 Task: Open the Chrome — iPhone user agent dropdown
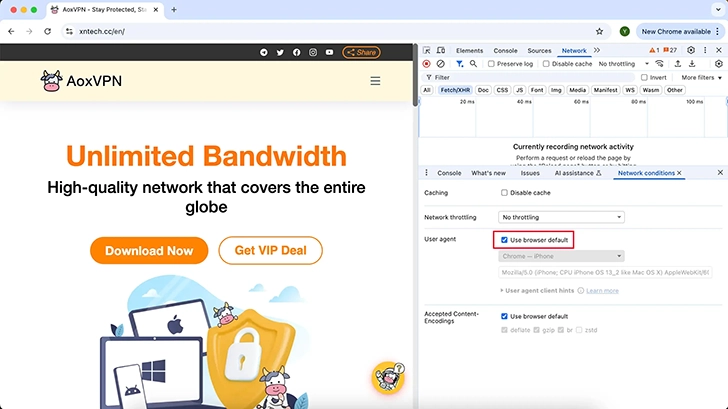[x=561, y=256]
